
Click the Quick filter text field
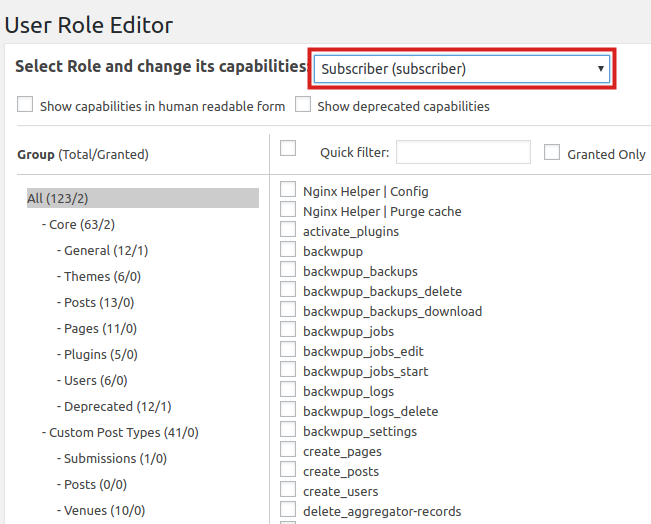463,152
